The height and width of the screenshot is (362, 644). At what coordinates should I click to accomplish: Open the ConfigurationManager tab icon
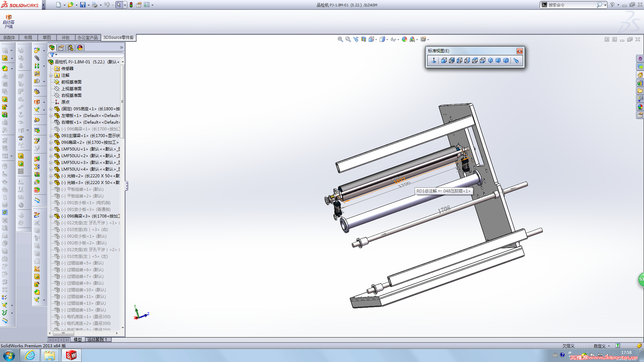70,48
